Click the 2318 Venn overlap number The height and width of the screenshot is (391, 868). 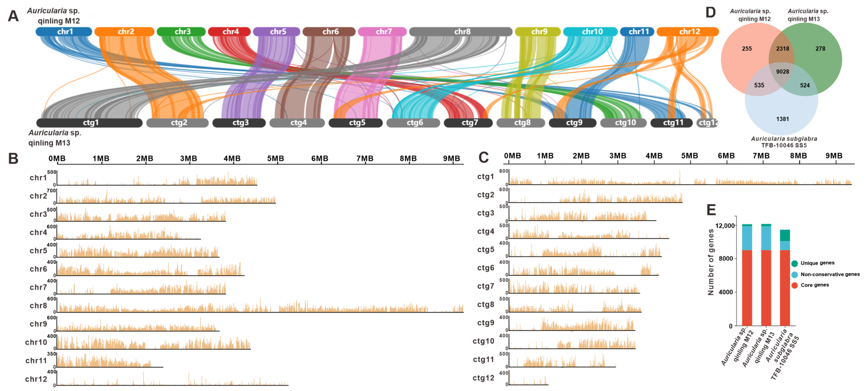click(x=782, y=48)
